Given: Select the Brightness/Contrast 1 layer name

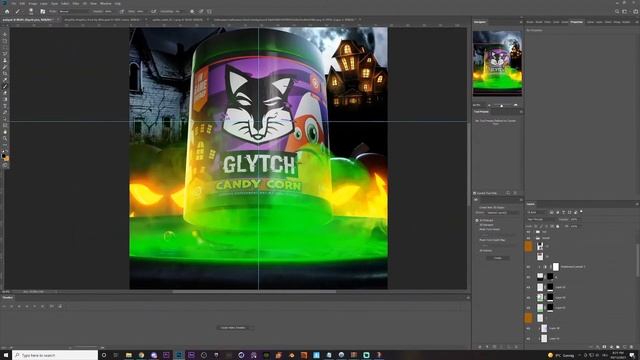Looking at the screenshot, I should click(573, 267).
